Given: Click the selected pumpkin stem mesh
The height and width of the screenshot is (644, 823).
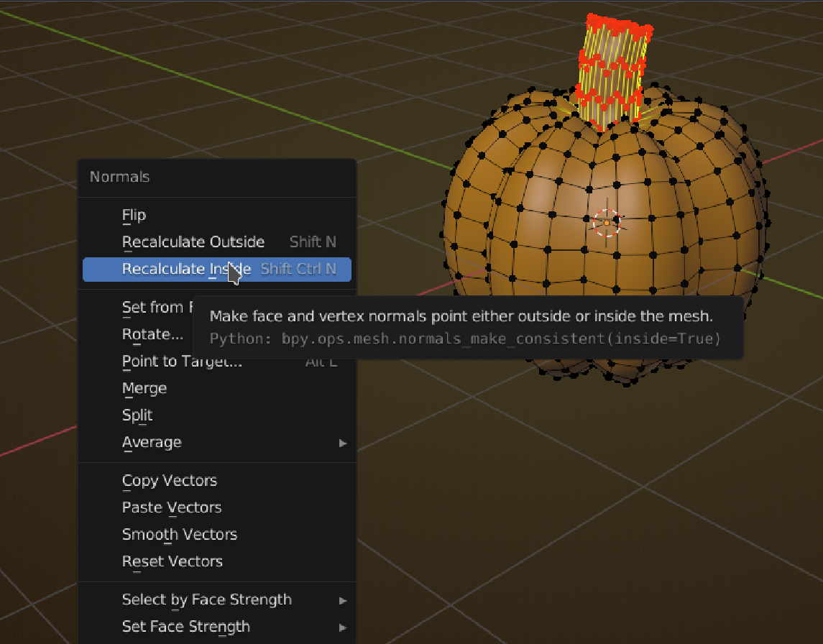Looking at the screenshot, I should pos(613,71).
